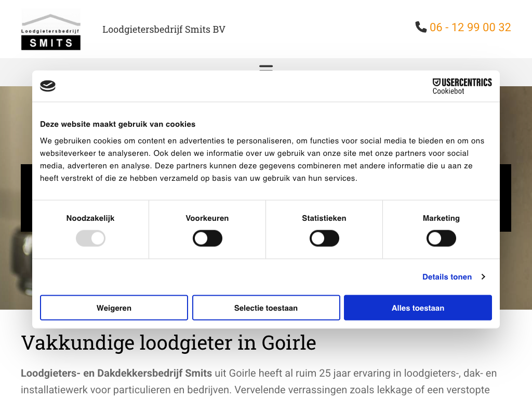Click the Vakkundige loodgieter in Goirle heading
The height and width of the screenshot is (399, 532).
click(168, 343)
